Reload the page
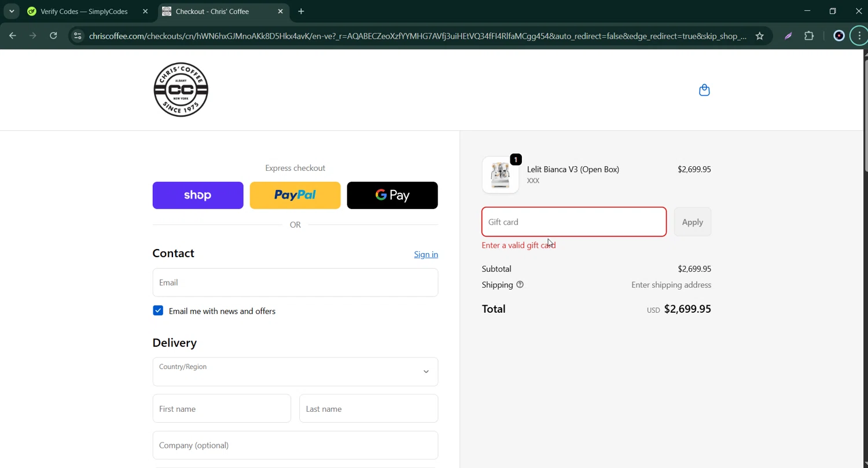 (x=53, y=36)
